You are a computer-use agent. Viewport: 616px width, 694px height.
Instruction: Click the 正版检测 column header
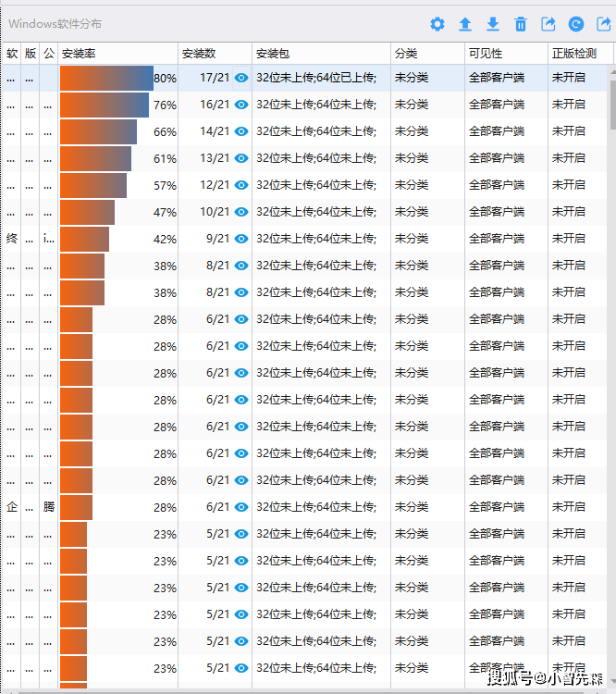click(x=573, y=54)
